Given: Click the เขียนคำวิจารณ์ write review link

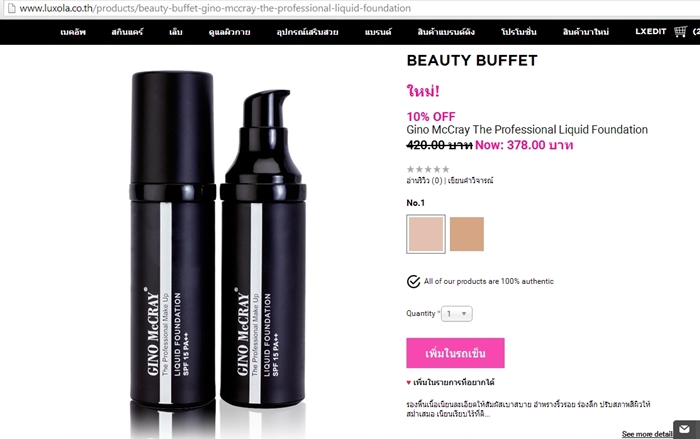Looking at the screenshot, I should 471,180.
